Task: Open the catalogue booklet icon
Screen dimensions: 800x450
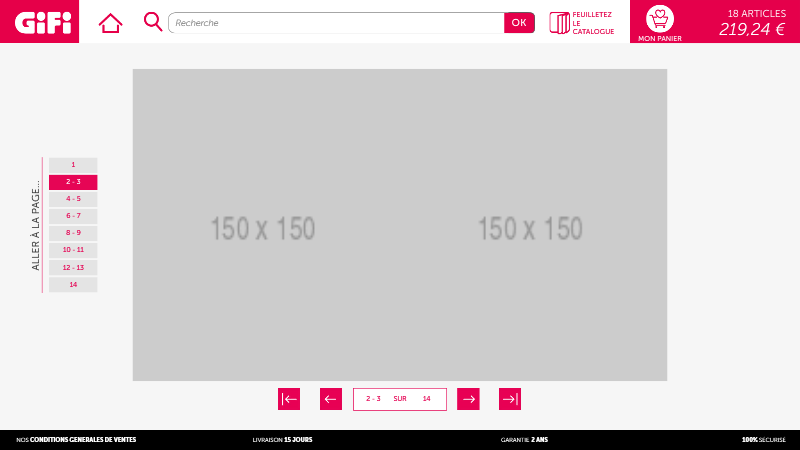Action: [x=559, y=23]
